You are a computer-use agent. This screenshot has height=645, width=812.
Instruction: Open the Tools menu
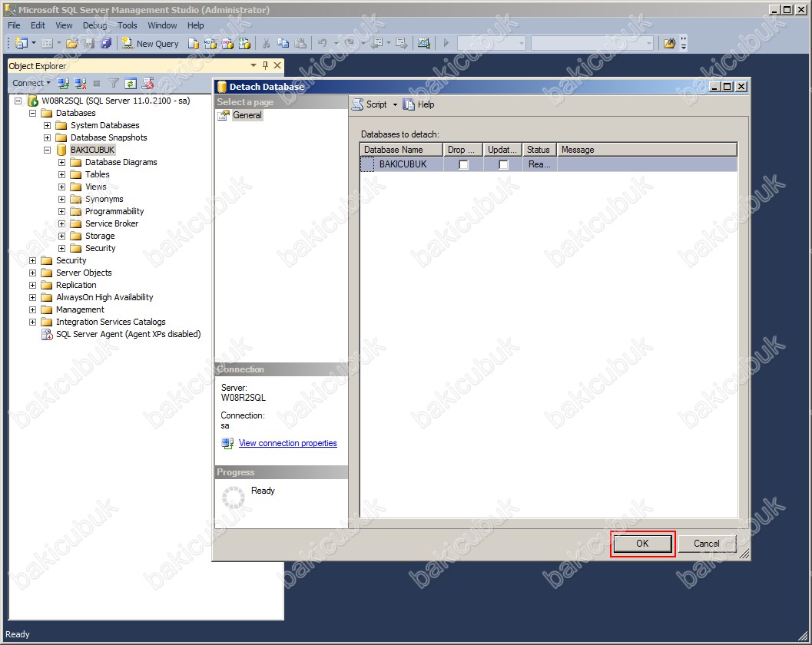point(127,25)
